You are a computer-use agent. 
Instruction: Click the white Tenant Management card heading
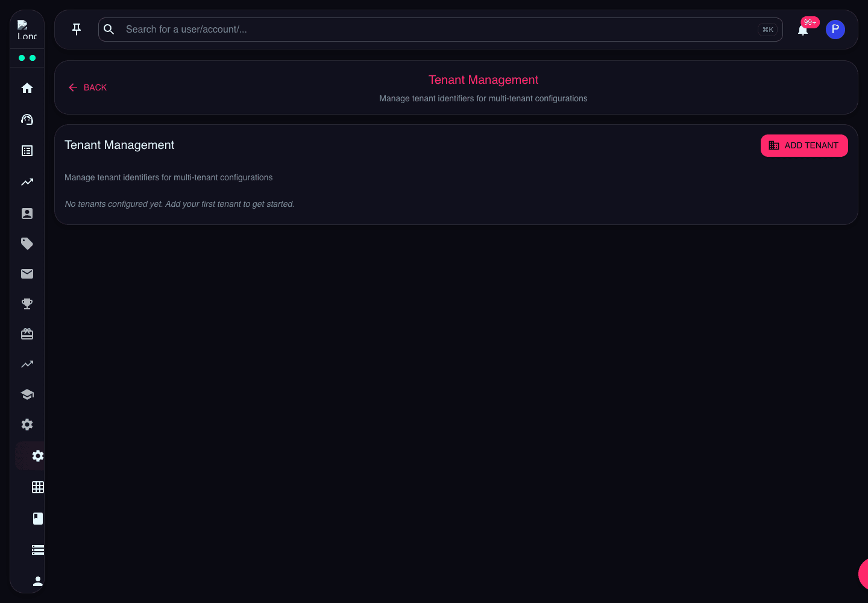coord(119,145)
